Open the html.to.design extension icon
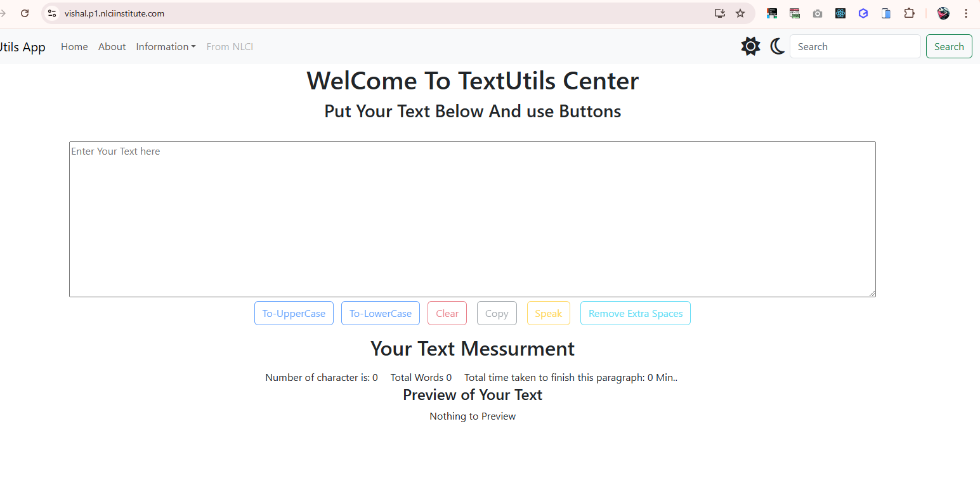Screen dimensions: 980x483 pyautogui.click(x=772, y=13)
